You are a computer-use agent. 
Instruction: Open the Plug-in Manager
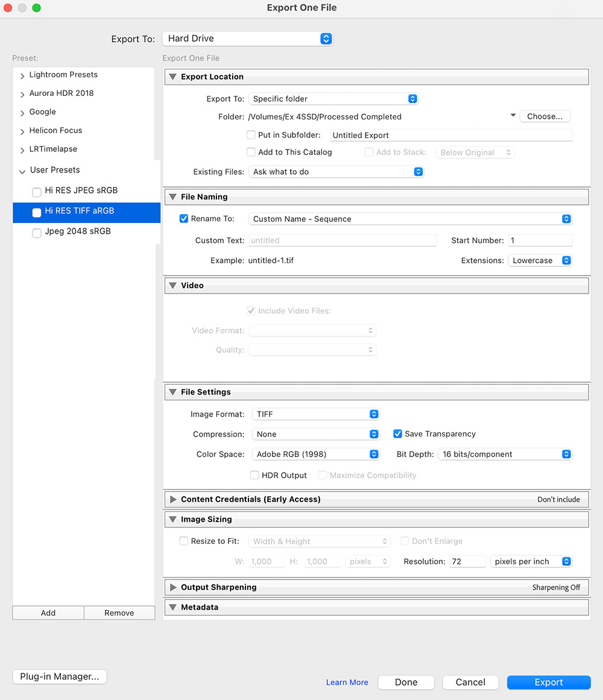59,676
